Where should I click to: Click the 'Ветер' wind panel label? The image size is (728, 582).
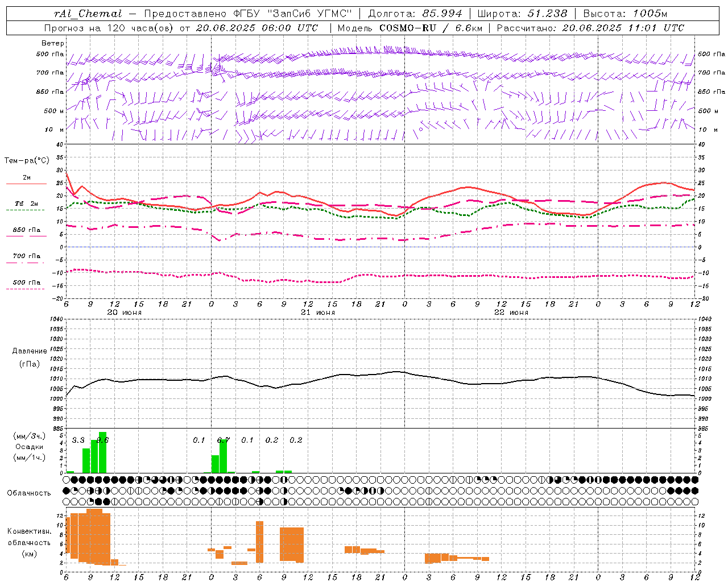pyautogui.click(x=53, y=43)
